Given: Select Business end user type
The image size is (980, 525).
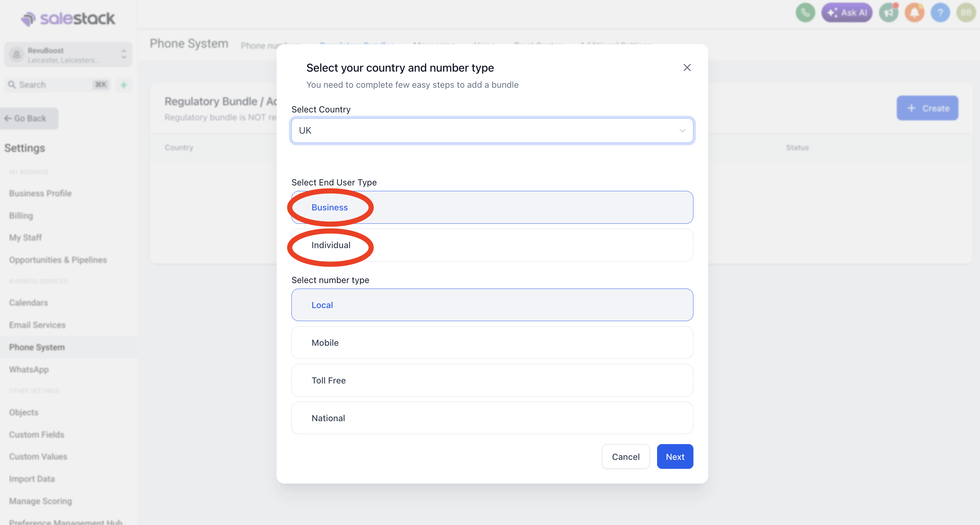Looking at the screenshot, I should [492, 207].
